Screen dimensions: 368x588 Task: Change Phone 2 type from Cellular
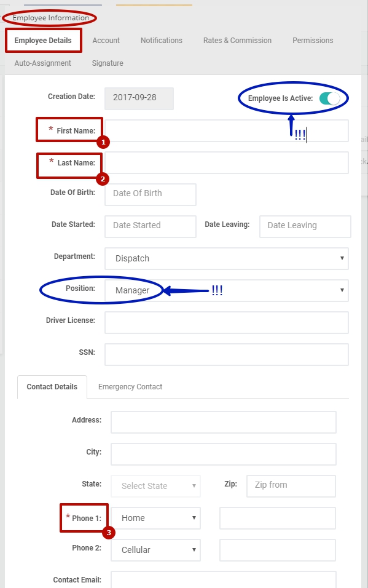pyautogui.click(x=155, y=550)
